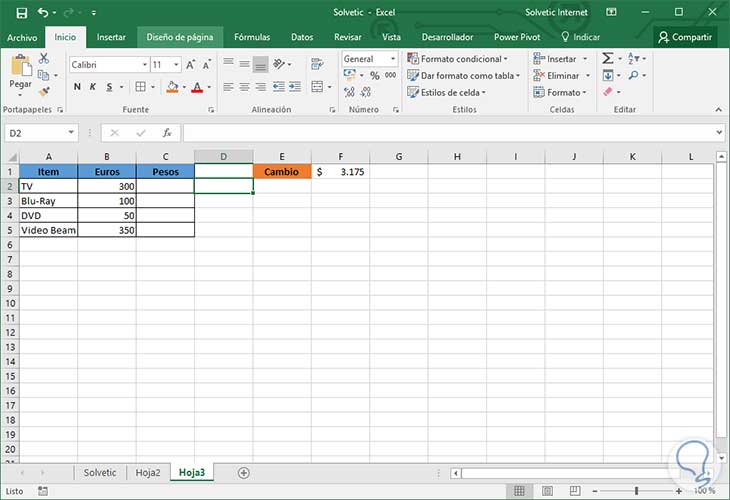Align text right in cell
The height and width of the screenshot is (500, 730).
click(261, 87)
